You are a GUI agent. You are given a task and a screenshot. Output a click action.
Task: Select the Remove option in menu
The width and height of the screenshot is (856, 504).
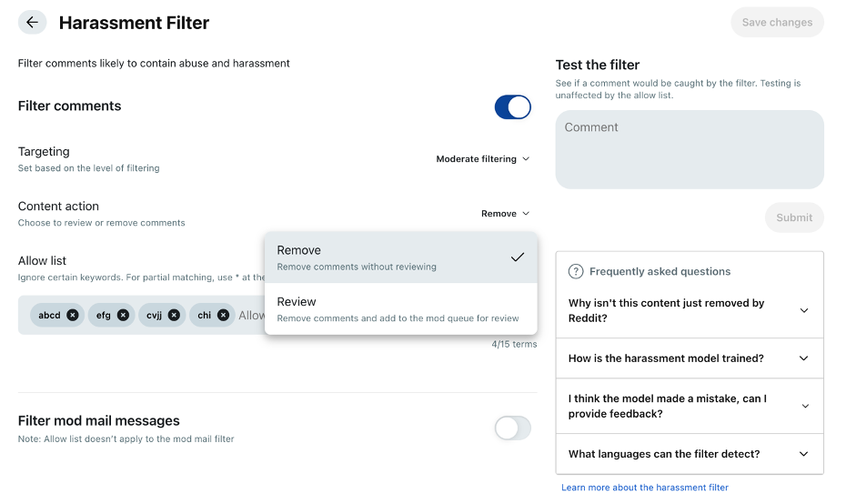(400, 257)
